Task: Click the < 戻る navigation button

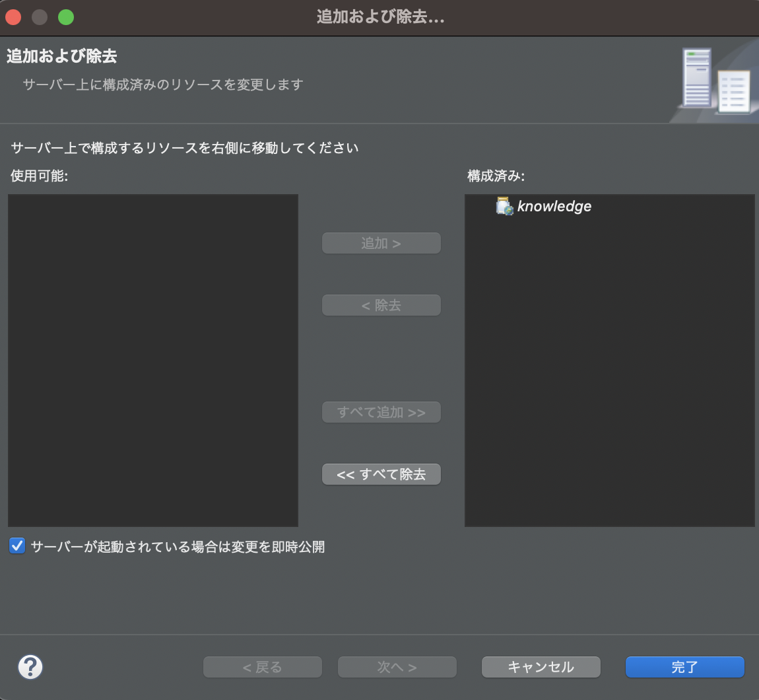Action: (262, 667)
